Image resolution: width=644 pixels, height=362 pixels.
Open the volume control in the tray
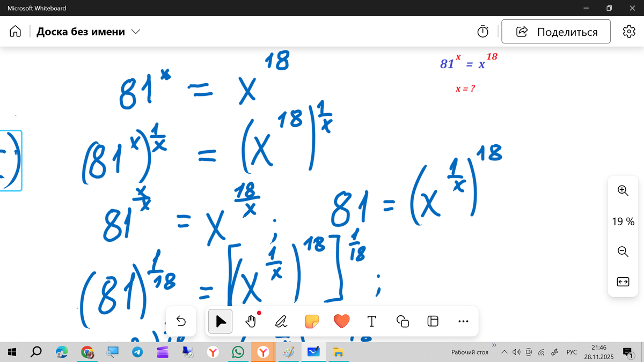(516, 352)
